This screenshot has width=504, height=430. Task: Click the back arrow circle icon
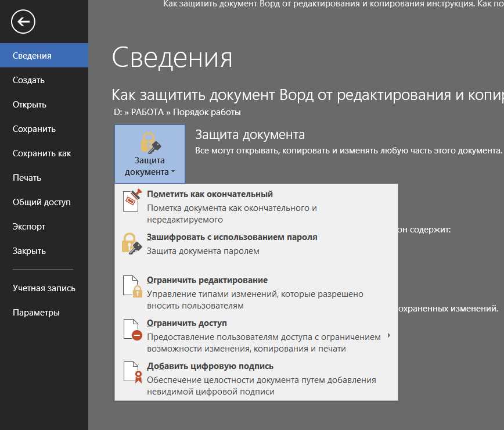(x=23, y=21)
